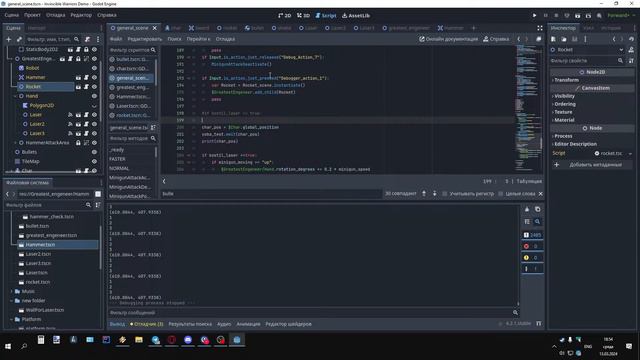Screen dimensions: 640x360
Task: Expand the Transform property group
Action: tap(566, 80)
